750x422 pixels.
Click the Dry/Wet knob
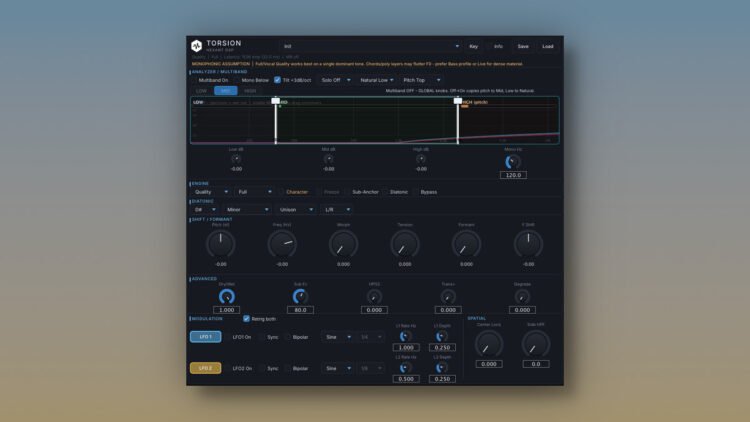(227, 297)
